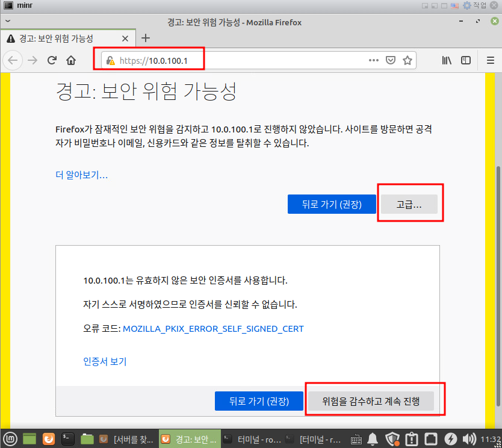The image size is (502, 448).
Task: Open the notifications bell
Action: [373, 439]
